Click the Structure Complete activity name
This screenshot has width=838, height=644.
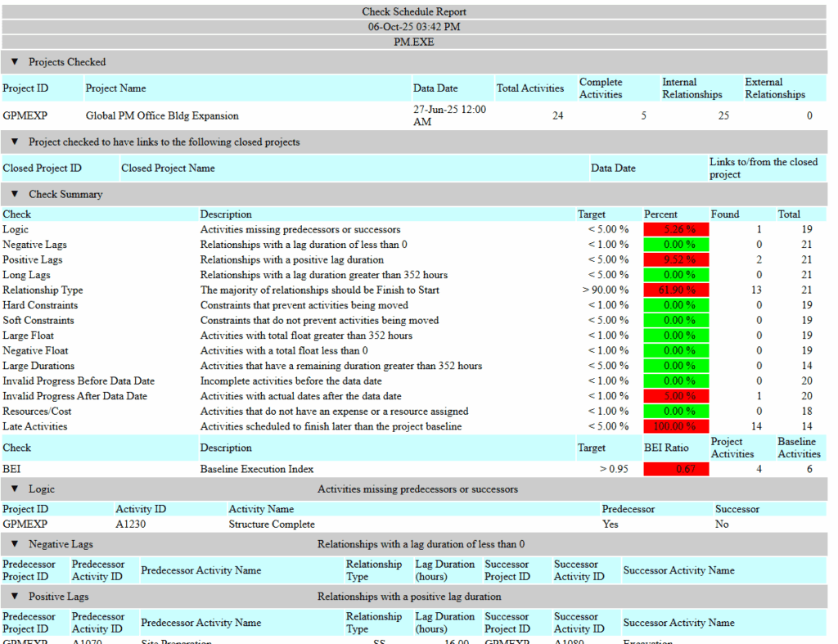271,525
